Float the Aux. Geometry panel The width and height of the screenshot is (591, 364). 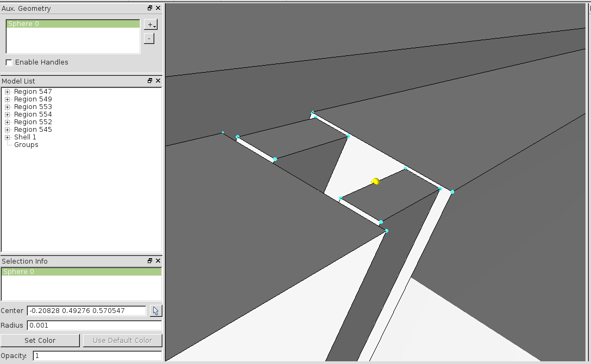[149, 8]
